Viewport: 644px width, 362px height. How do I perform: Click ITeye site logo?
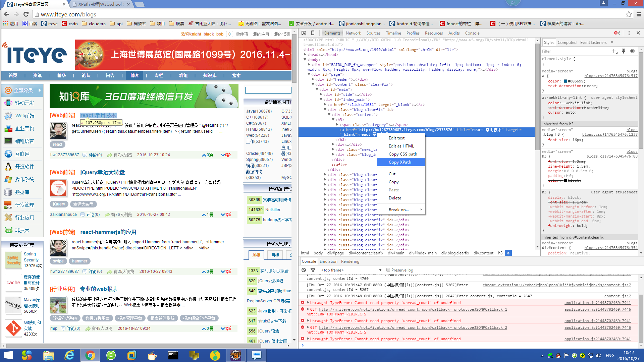pyautogui.click(x=35, y=54)
